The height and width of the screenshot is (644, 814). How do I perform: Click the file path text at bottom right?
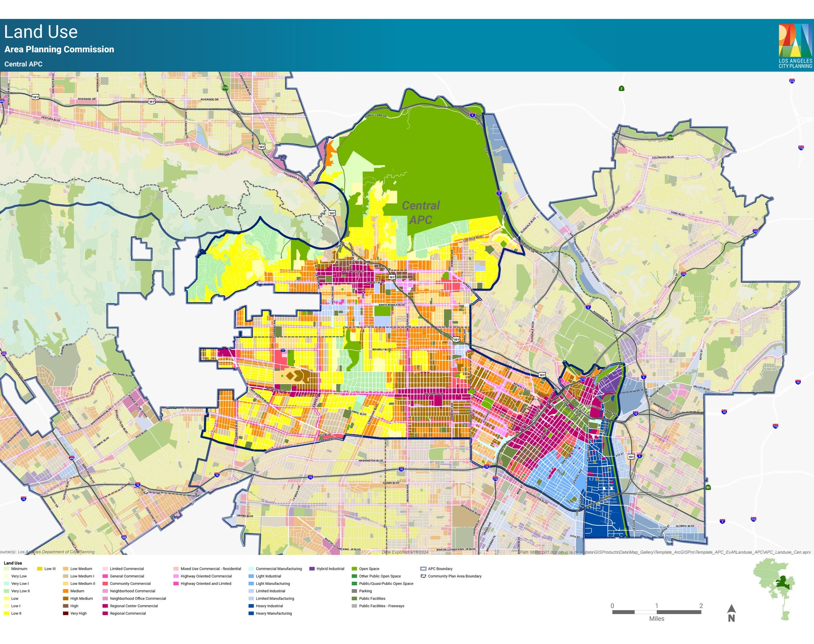(x=665, y=552)
